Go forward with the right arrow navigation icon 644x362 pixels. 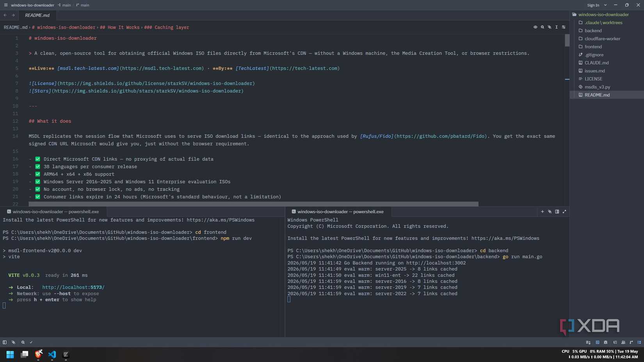(13, 15)
